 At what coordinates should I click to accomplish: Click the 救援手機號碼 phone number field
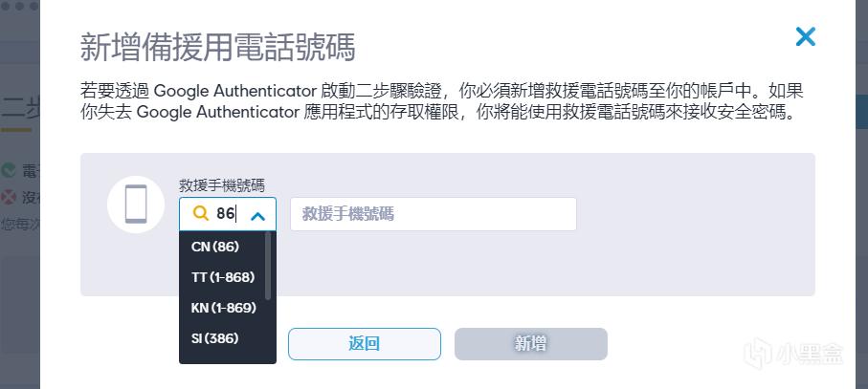(434, 214)
